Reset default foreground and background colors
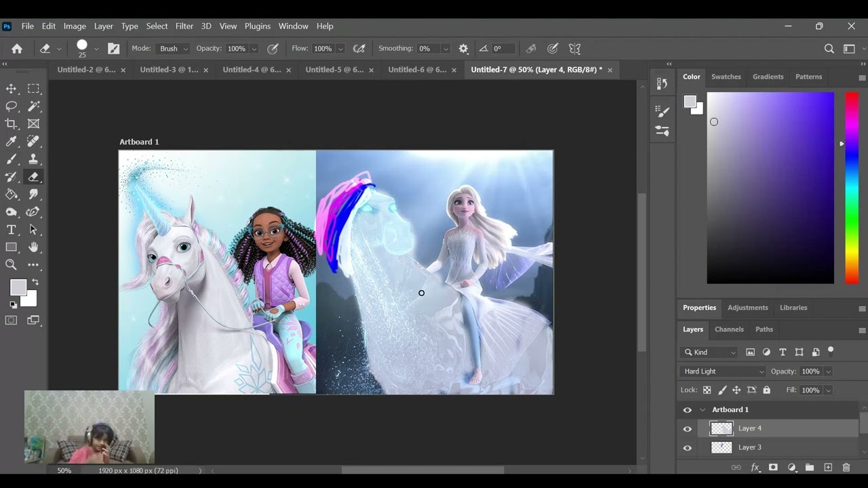 pyautogui.click(x=13, y=305)
